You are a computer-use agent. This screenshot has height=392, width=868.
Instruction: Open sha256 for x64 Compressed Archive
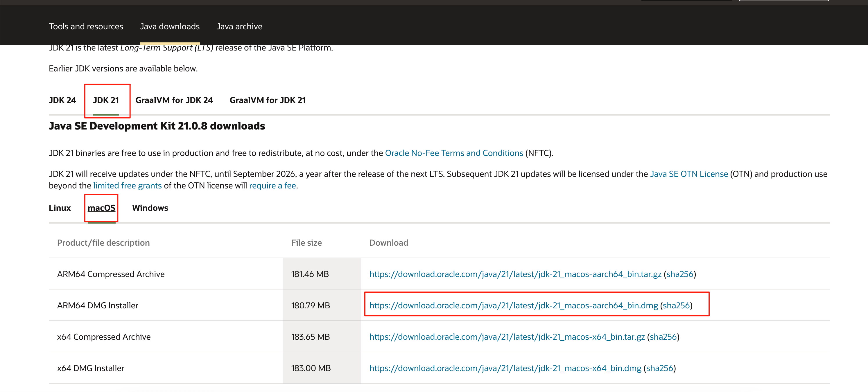(663, 337)
